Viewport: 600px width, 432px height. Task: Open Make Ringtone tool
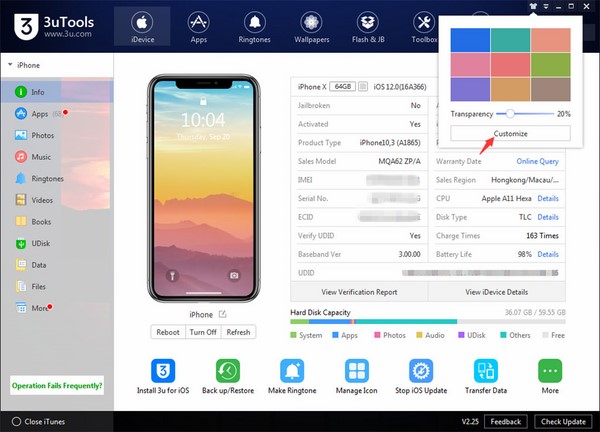292,376
